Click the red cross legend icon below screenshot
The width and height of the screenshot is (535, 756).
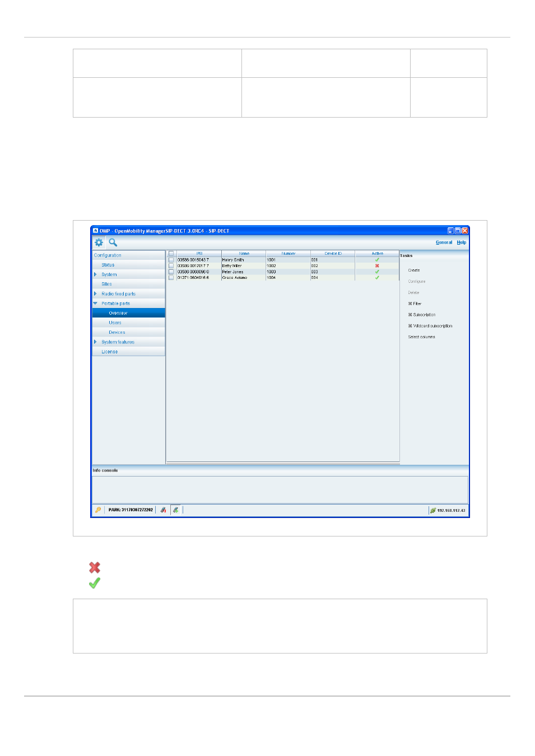pyautogui.click(x=95, y=567)
